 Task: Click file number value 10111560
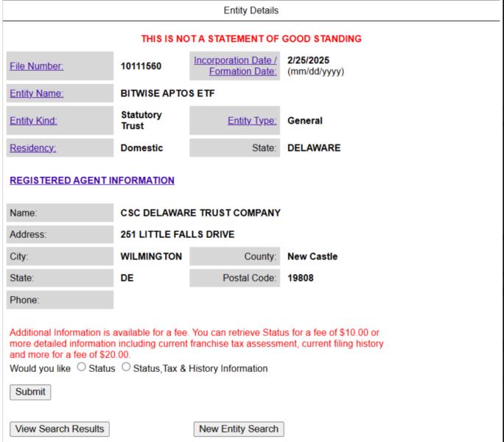pos(141,66)
